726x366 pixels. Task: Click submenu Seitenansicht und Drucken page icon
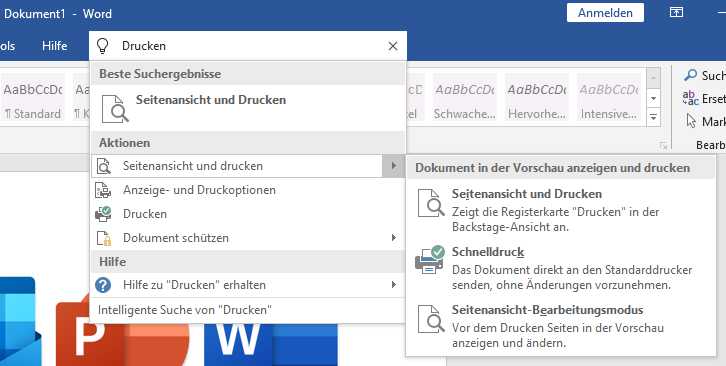[431, 203]
